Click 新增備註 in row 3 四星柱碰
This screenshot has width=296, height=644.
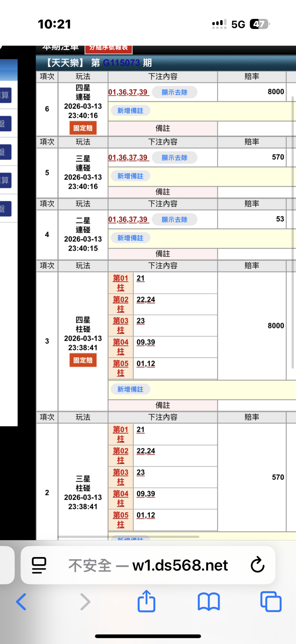coord(130,389)
